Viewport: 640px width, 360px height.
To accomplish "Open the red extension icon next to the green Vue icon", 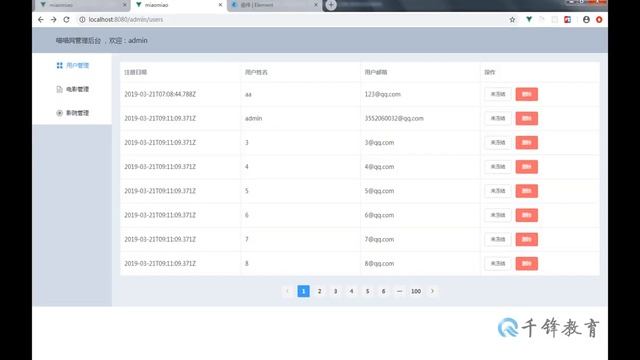I will point(567,20).
